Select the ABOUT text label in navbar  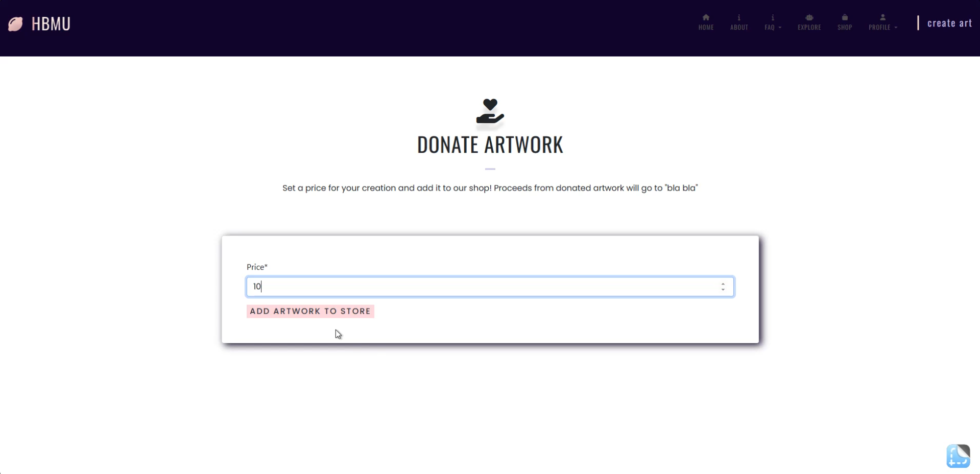tap(739, 27)
